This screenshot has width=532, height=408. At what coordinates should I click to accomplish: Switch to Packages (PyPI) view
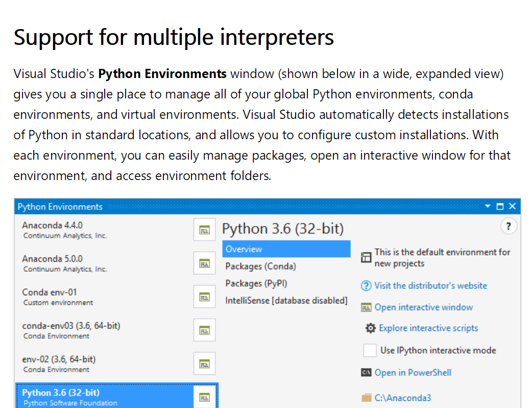(x=260, y=284)
